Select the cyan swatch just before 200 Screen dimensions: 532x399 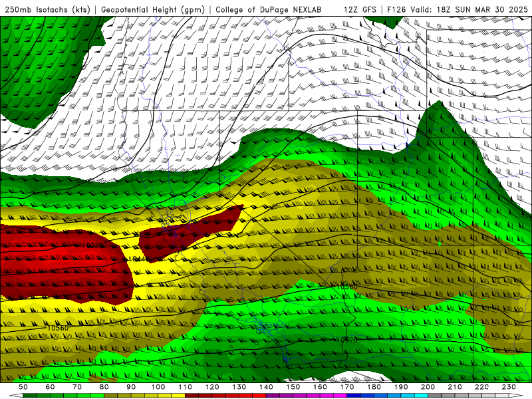[421, 396]
